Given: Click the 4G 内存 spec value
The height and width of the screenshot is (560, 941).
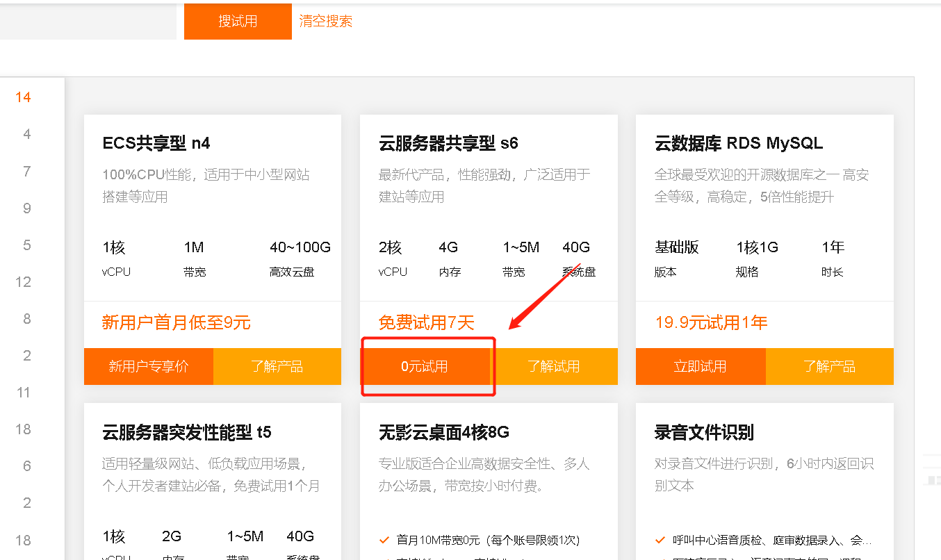Looking at the screenshot, I should [448, 247].
